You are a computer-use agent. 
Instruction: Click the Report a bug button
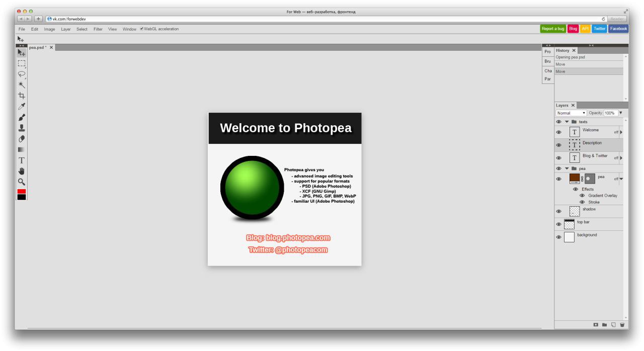tap(553, 29)
